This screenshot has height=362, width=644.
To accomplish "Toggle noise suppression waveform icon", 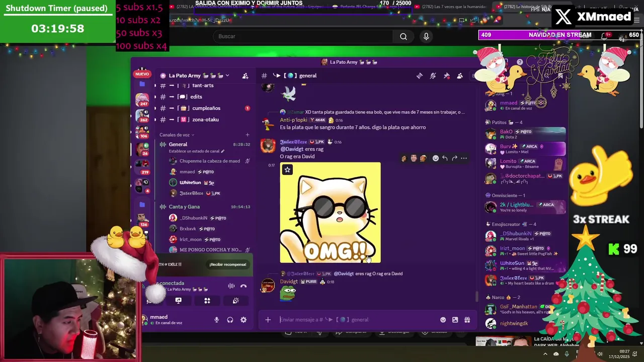I will click(x=231, y=286).
